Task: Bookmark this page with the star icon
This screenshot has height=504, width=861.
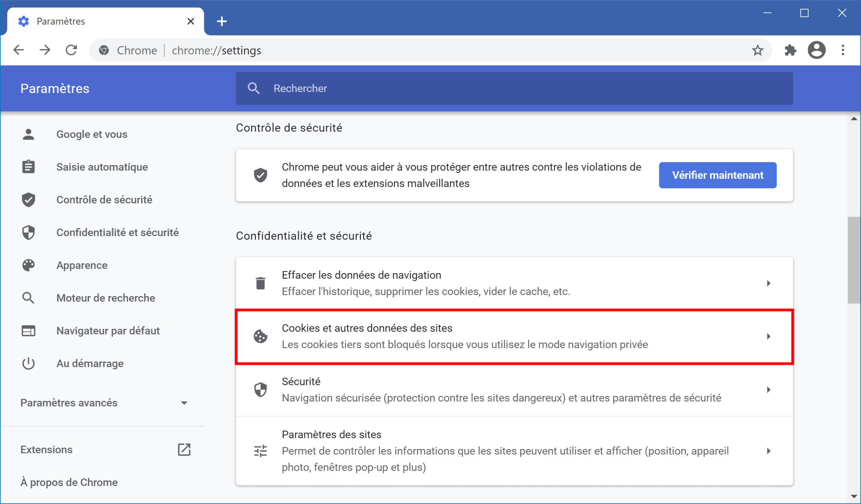Action: (757, 50)
